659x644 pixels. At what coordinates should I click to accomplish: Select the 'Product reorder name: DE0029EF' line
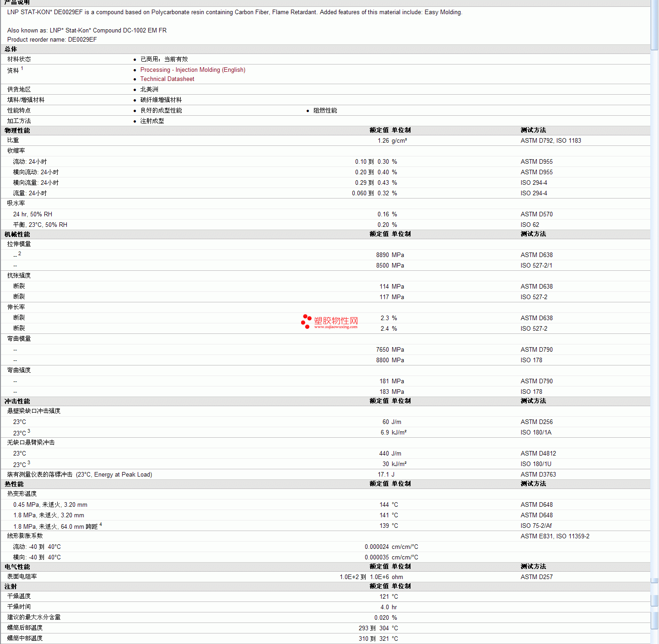[52, 40]
